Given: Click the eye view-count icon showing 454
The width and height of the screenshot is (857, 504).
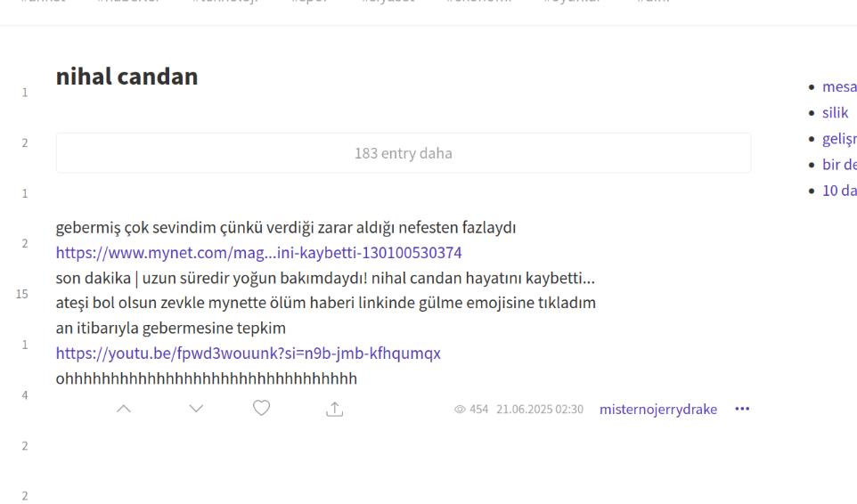Looking at the screenshot, I should [460, 410].
